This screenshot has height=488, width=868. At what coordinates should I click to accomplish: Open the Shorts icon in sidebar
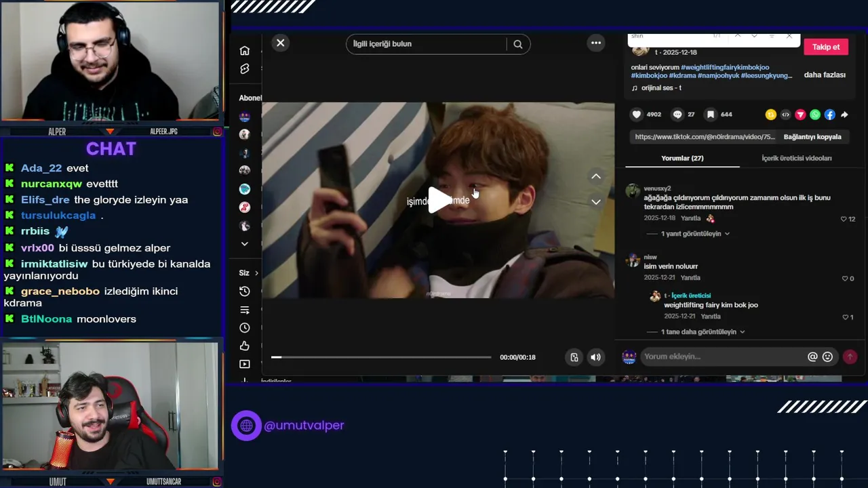point(245,69)
